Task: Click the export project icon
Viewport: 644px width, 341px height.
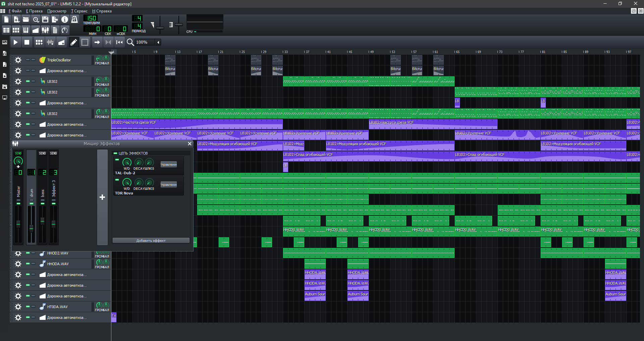Action: tap(55, 19)
